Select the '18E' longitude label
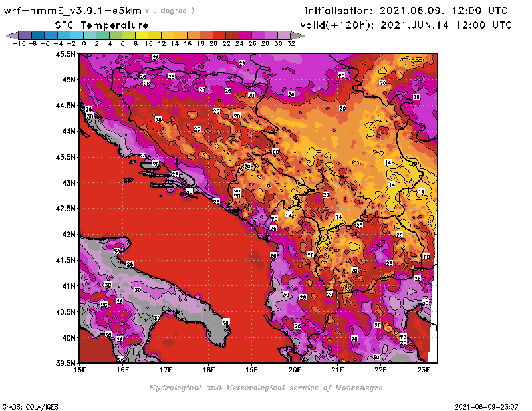Screen dimensions: 532x411 tap(209, 370)
